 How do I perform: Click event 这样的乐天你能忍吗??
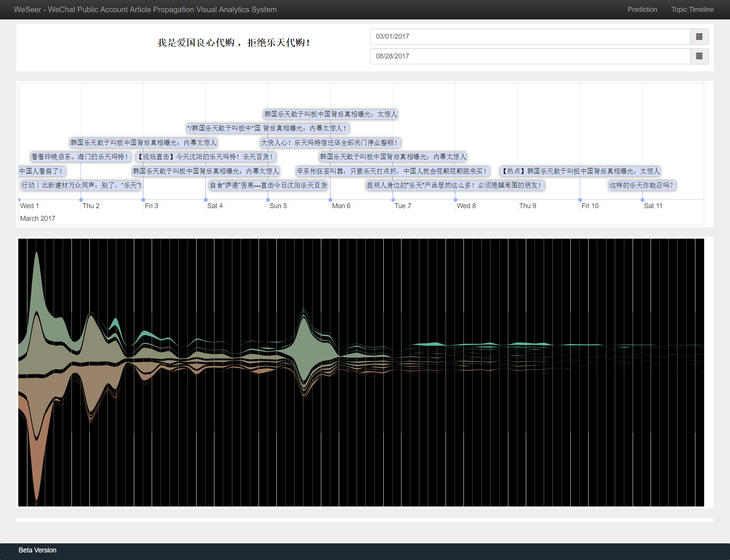[641, 185]
